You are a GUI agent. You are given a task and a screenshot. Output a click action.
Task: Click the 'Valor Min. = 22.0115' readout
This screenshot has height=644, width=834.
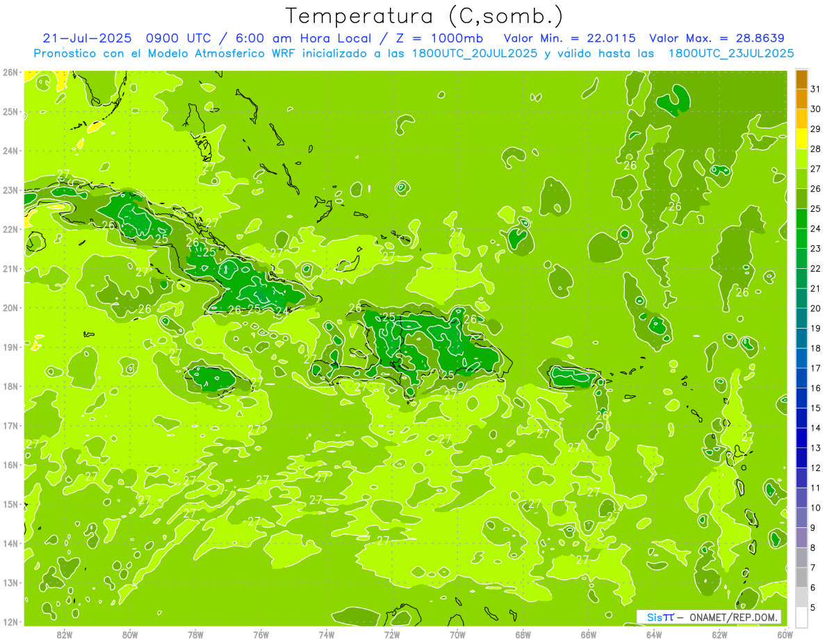569,38
